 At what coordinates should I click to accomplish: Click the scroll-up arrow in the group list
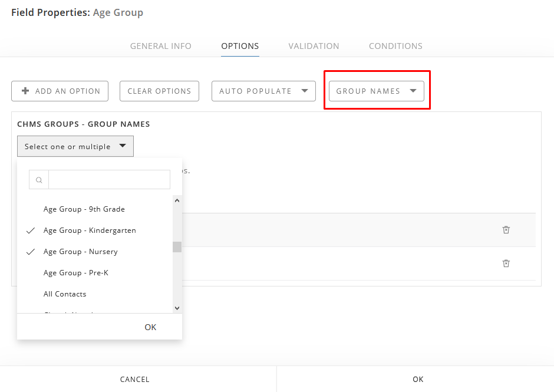(177, 200)
